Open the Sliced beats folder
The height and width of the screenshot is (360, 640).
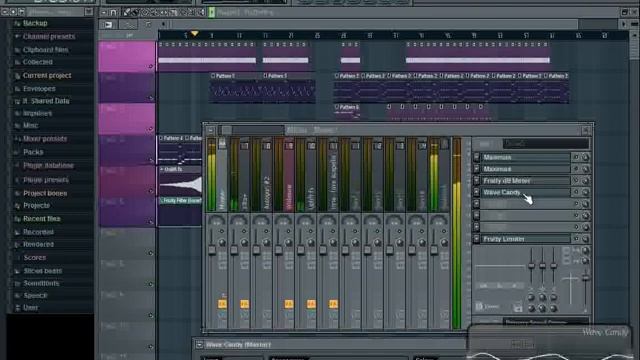42,271
